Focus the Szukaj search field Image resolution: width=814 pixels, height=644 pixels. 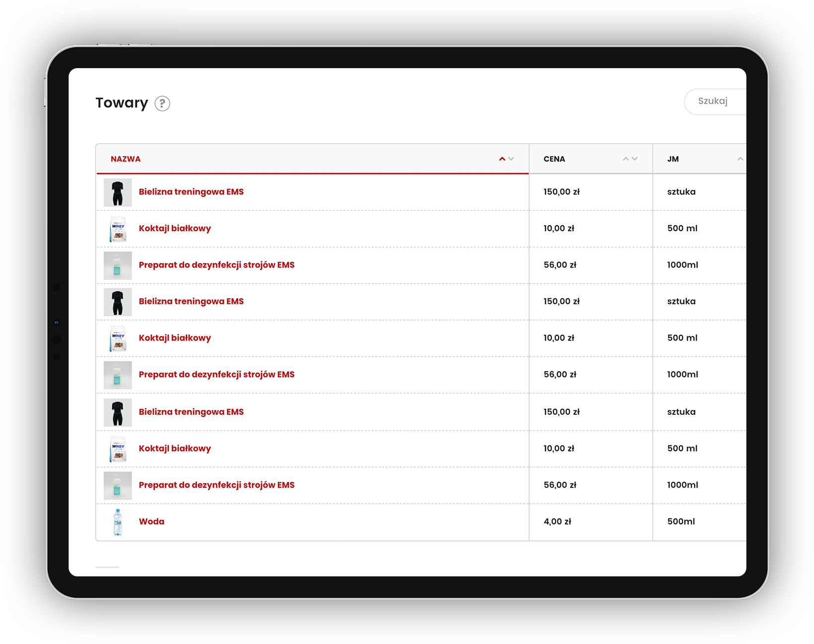(x=715, y=101)
